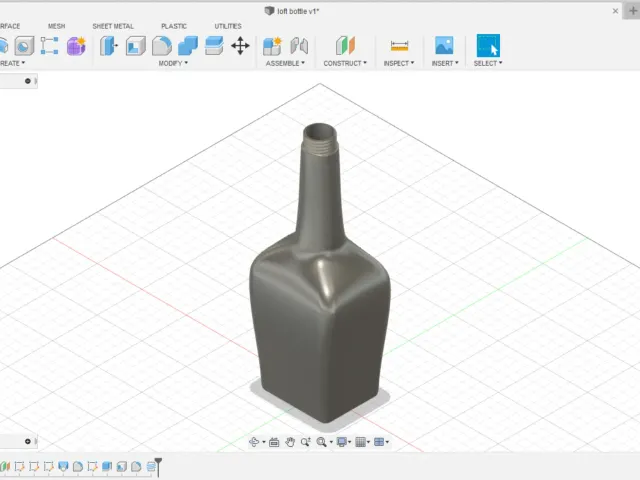The image size is (640, 480).
Task: Click the Viewports layout icon
Action: pos(379,442)
